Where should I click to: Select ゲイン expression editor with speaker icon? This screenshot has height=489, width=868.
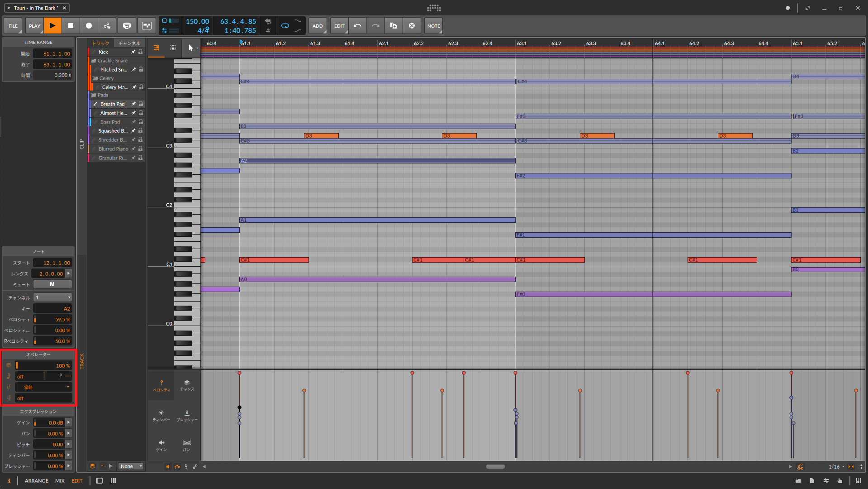161,446
